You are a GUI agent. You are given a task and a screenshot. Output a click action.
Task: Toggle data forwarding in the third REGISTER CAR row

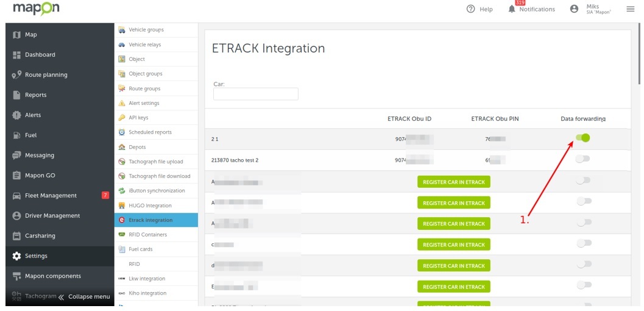584,222
